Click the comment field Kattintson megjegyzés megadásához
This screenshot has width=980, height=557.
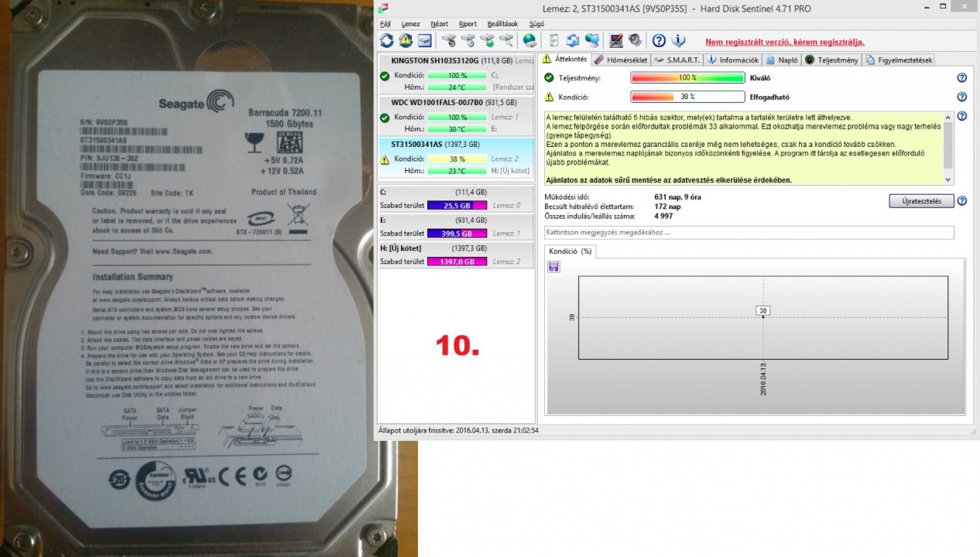749,232
